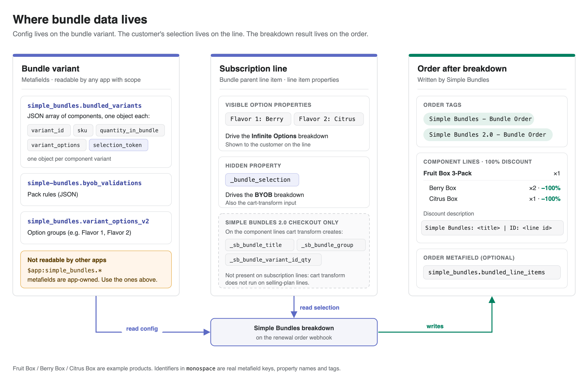Click the Order after breakdown heading
The image size is (588, 387).
(x=462, y=69)
